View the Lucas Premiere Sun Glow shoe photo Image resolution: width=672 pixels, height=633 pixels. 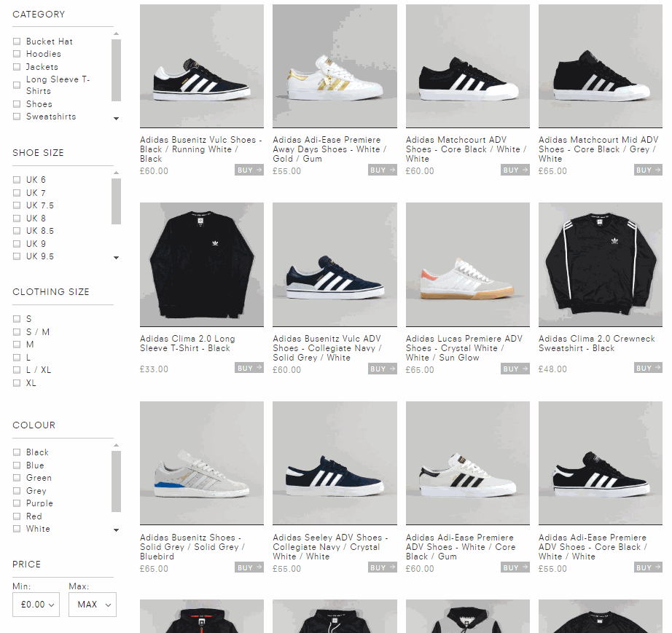(x=468, y=264)
